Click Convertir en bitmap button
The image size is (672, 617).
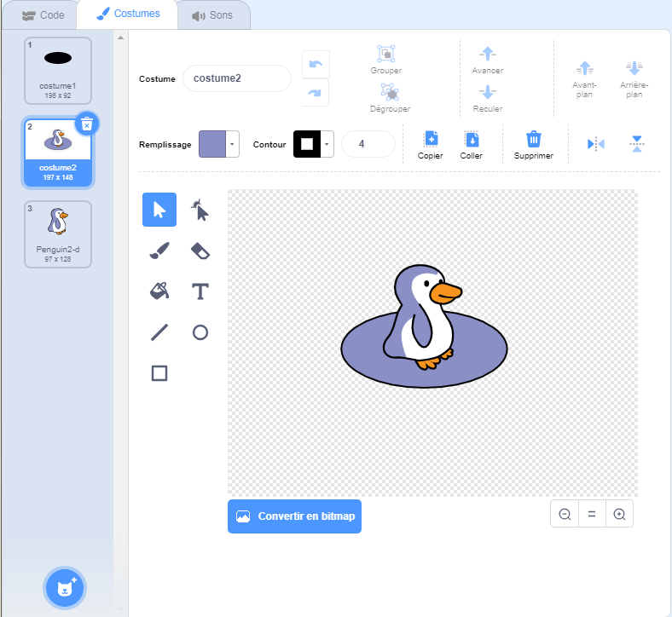(294, 516)
